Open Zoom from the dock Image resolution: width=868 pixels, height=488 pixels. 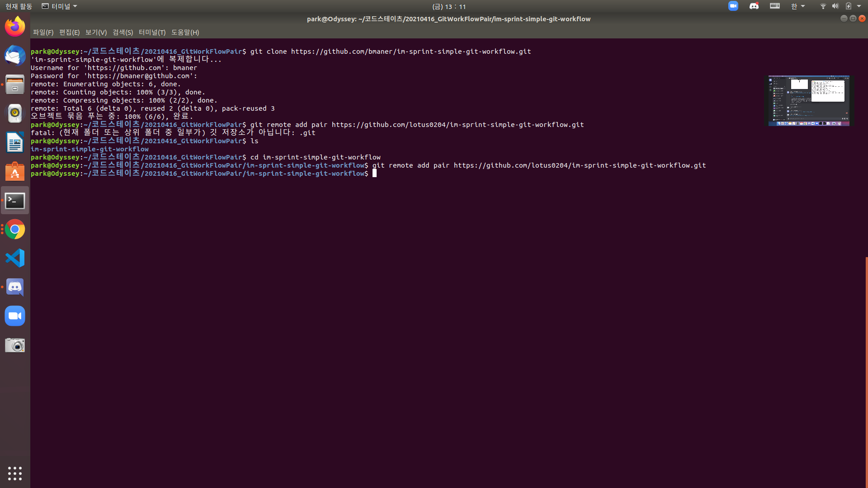tap(15, 316)
